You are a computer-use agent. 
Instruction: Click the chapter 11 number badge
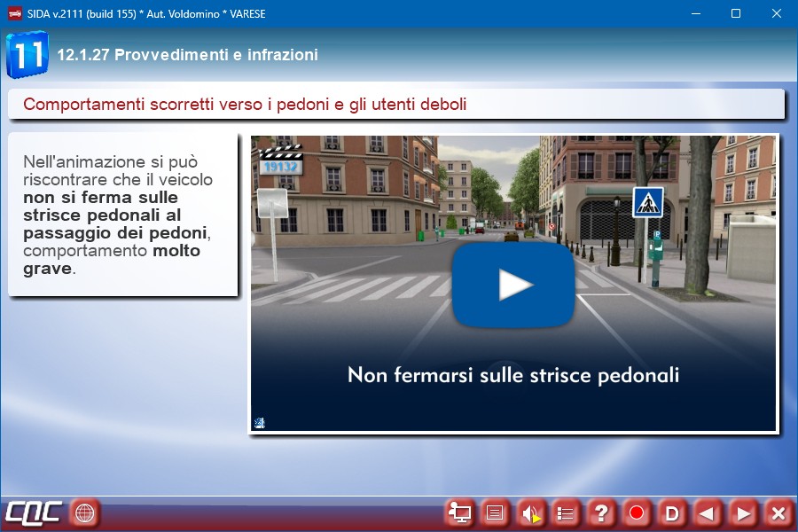[27, 55]
